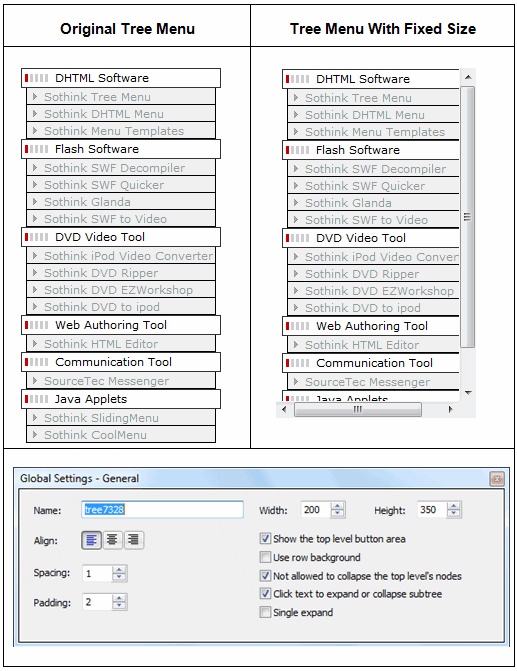This screenshot has height=671, width=517.
Task: Collapse DHTML Software in the fixed size menu
Action: pos(371,79)
